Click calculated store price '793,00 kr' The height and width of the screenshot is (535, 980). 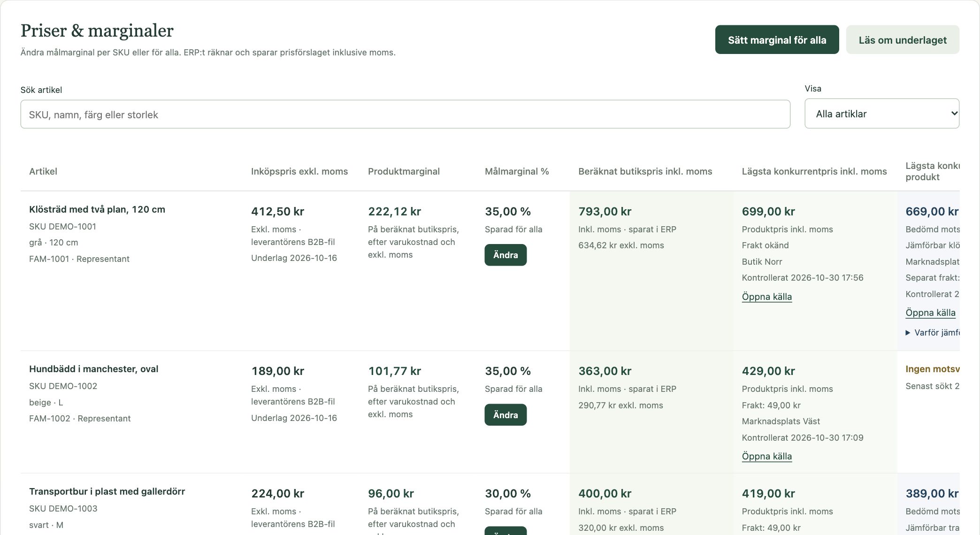click(605, 211)
